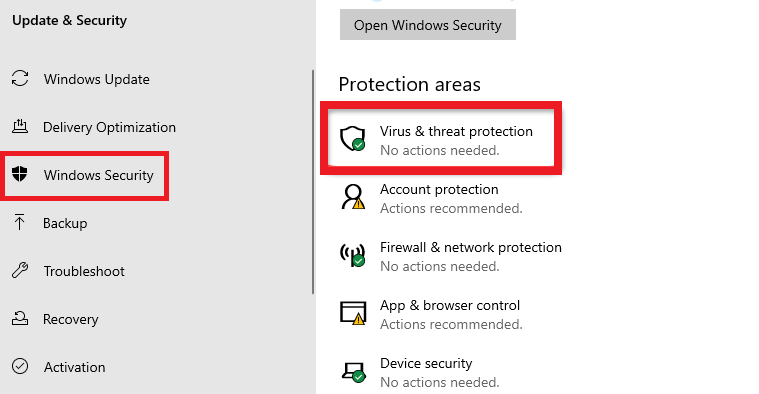The width and height of the screenshot is (759, 394).
Task: Open Account protection area
Action: pos(439,189)
